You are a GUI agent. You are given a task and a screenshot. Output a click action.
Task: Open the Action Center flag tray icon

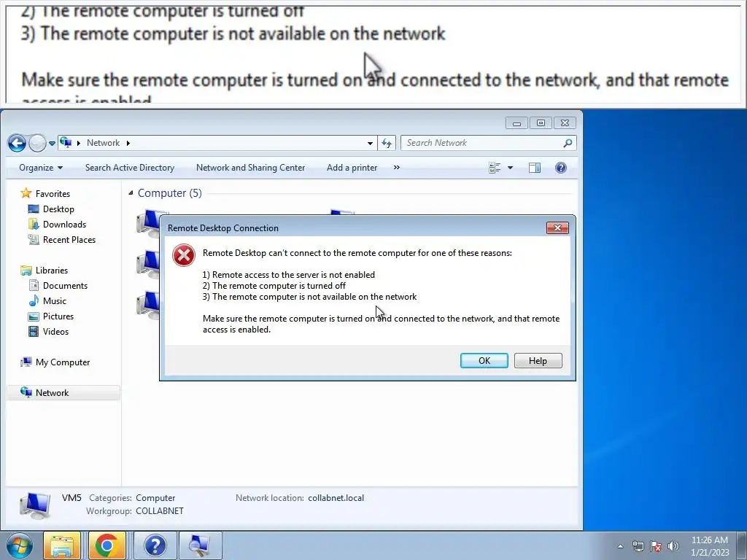point(656,546)
